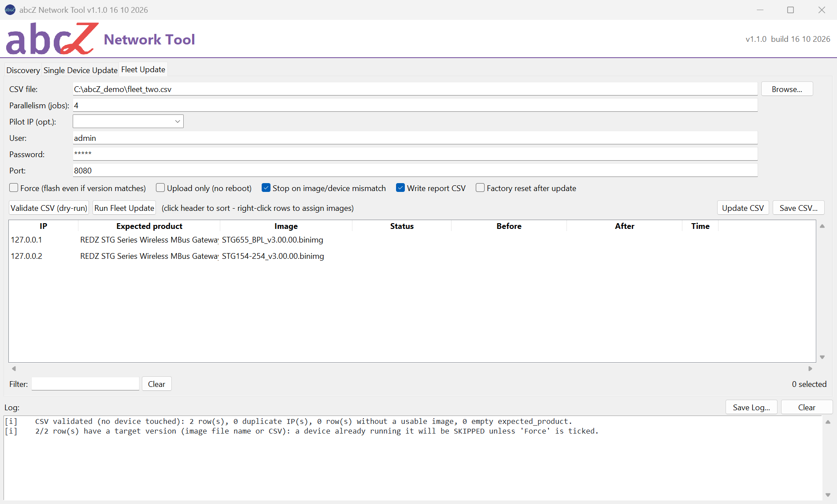Viewport: 837px width, 504px height.
Task: Click the CSV file path field
Action: coord(415,89)
